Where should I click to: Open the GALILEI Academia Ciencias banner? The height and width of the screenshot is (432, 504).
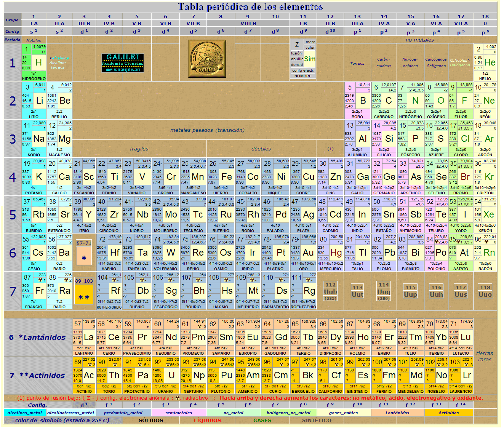(123, 62)
